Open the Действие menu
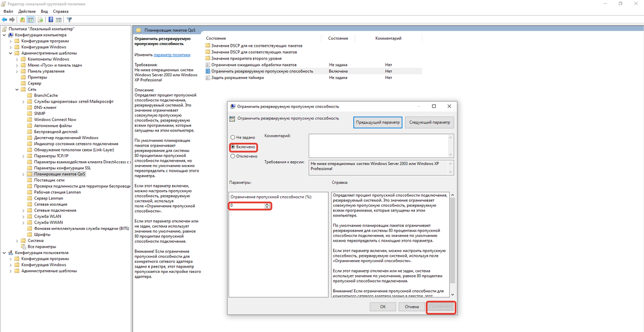Viewport: 644px width, 332px height. [27, 11]
